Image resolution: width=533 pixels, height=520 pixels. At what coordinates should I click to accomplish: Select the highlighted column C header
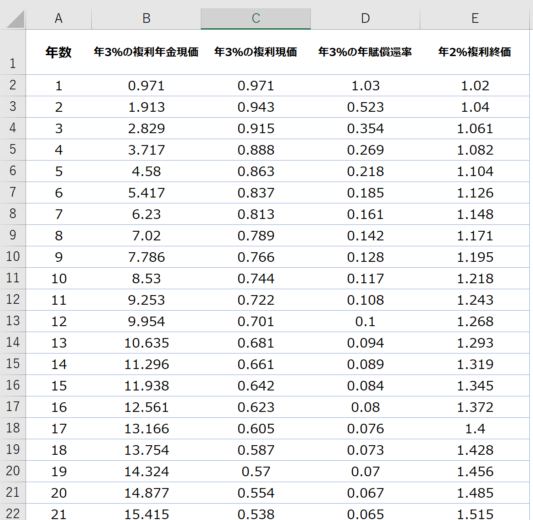[x=256, y=19]
